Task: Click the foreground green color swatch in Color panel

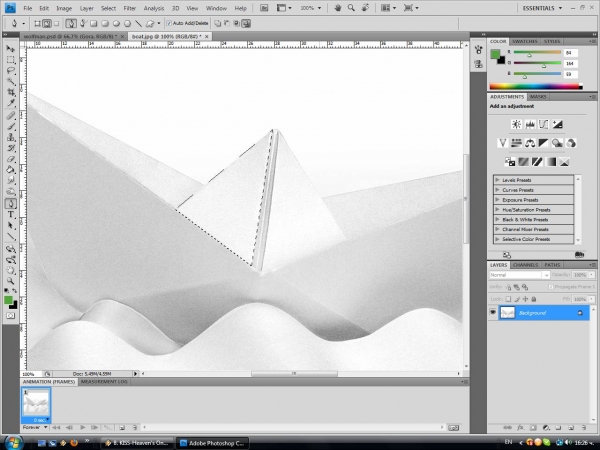Action: coord(495,54)
